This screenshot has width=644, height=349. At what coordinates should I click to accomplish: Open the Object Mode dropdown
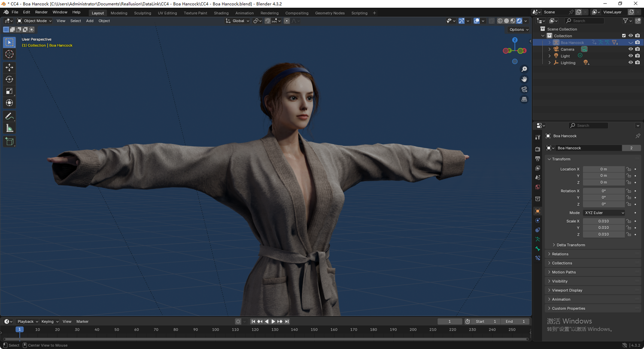(34, 21)
